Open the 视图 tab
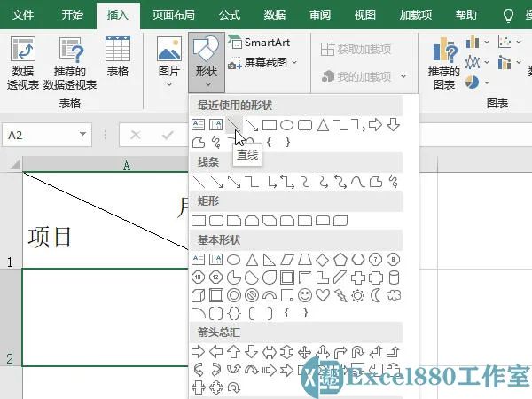The width and height of the screenshot is (532, 399). 364,14
